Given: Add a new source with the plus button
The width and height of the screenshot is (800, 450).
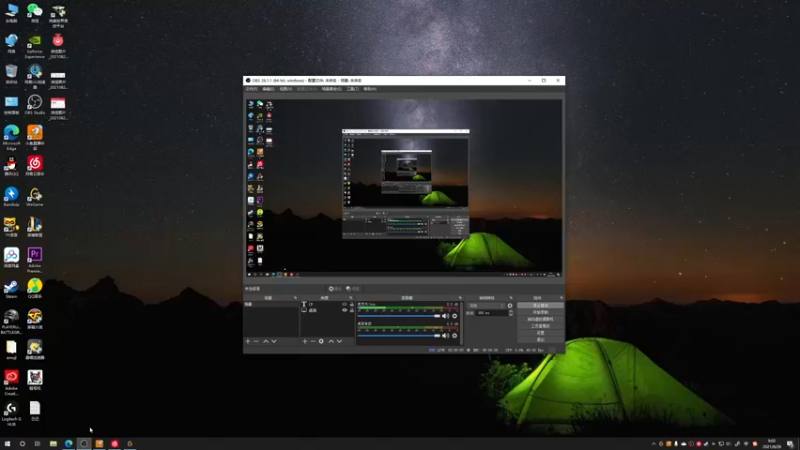Looking at the screenshot, I should (305, 341).
